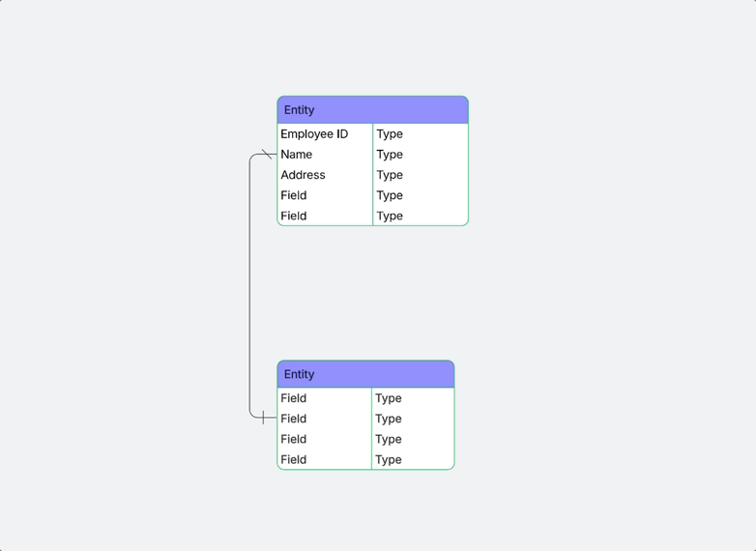
Task: Select the vertical connector line between entities
Action: point(249,286)
